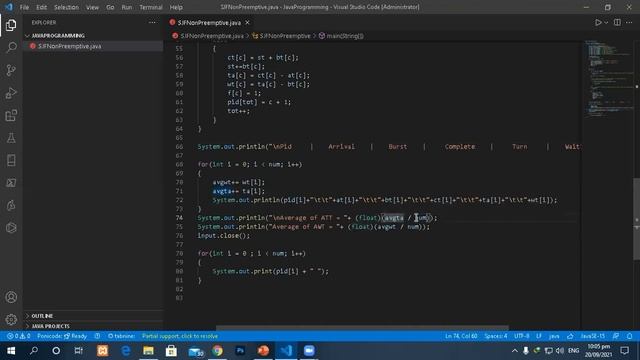This screenshot has width=640, height=360.
Task: Open the Go menu
Action: [110, 7]
